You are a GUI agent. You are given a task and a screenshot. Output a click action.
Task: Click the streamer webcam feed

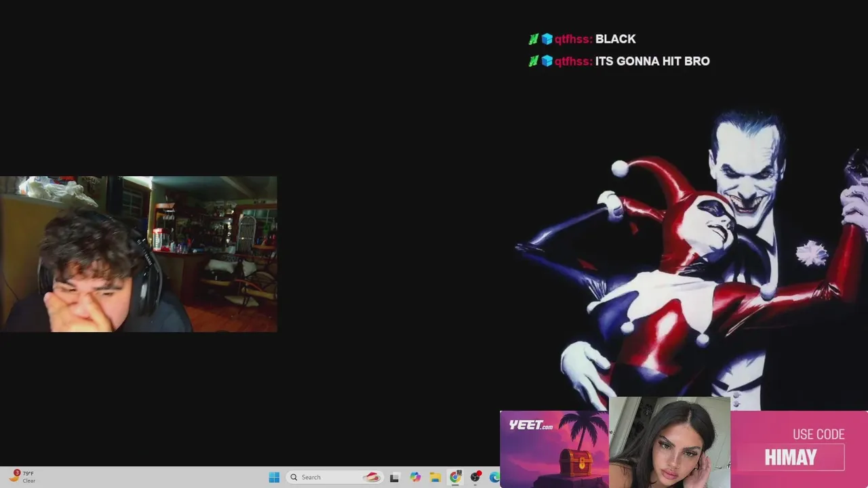pos(138,254)
